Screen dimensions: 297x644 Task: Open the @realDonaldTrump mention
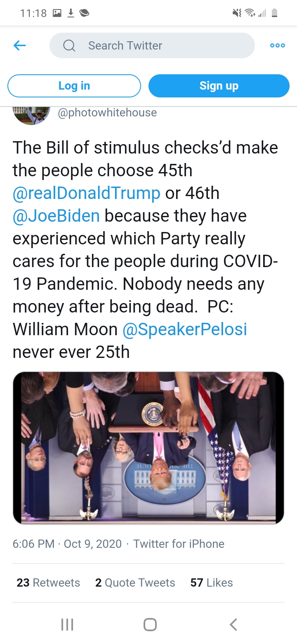coord(87,193)
